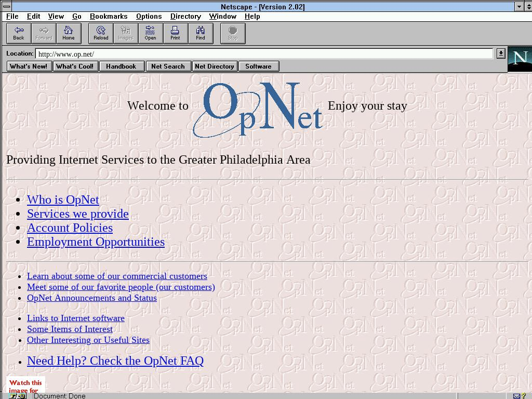
Task: Follow the 'Who is OpNet' link
Action: click(63, 199)
